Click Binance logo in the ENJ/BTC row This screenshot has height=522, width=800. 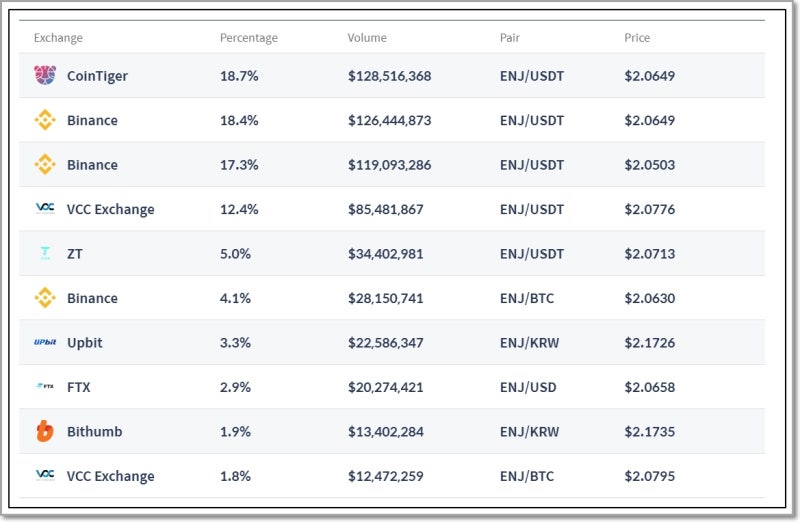(45, 297)
